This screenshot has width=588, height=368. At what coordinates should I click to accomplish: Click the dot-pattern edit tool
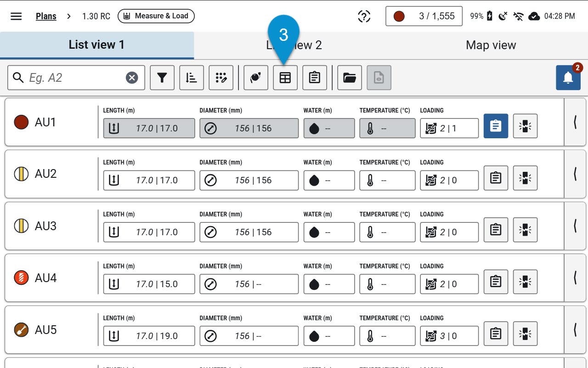(221, 78)
